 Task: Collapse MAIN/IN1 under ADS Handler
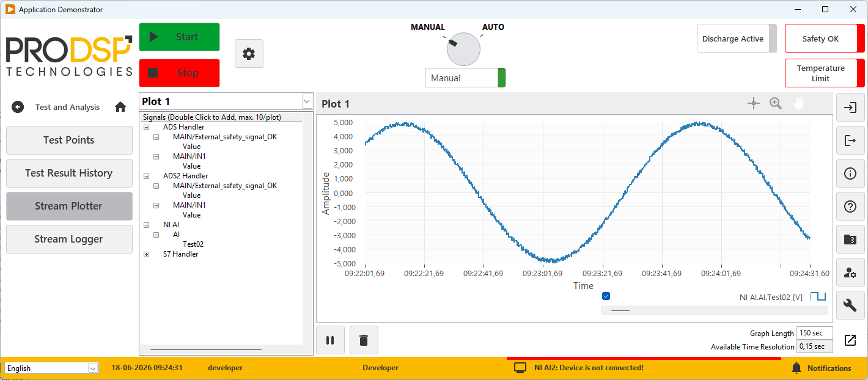156,156
